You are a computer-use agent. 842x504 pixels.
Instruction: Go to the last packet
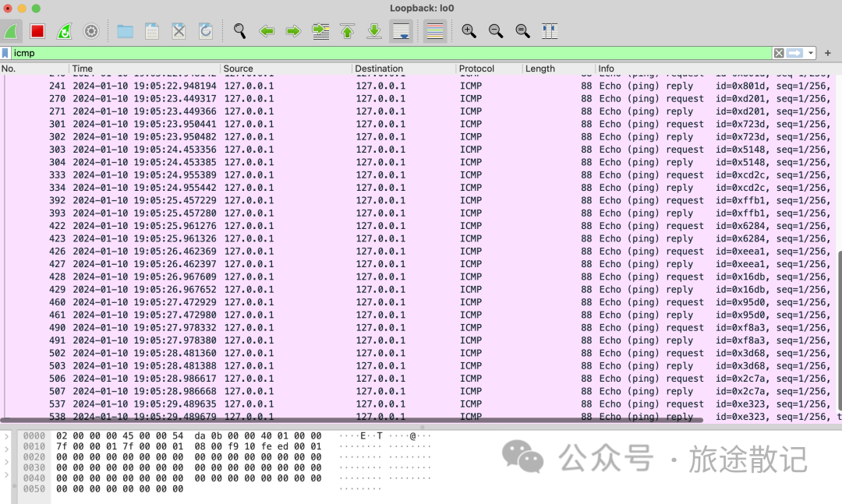click(x=373, y=31)
